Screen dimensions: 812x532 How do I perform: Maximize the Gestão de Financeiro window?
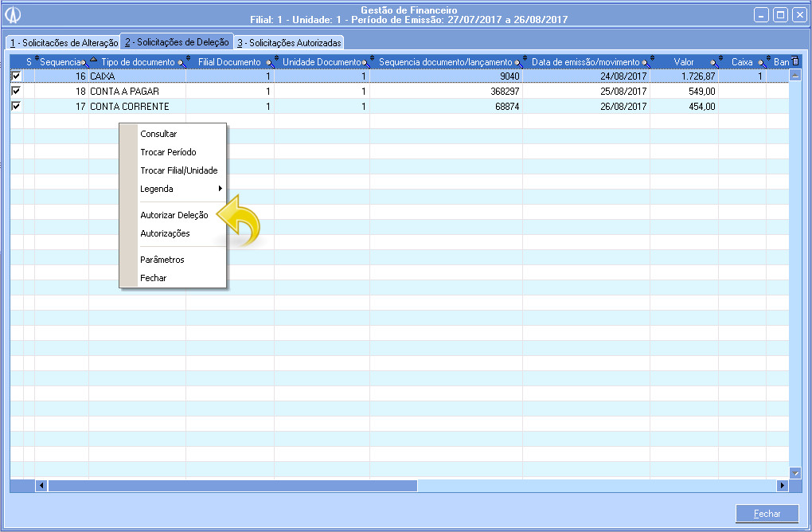(x=780, y=15)
